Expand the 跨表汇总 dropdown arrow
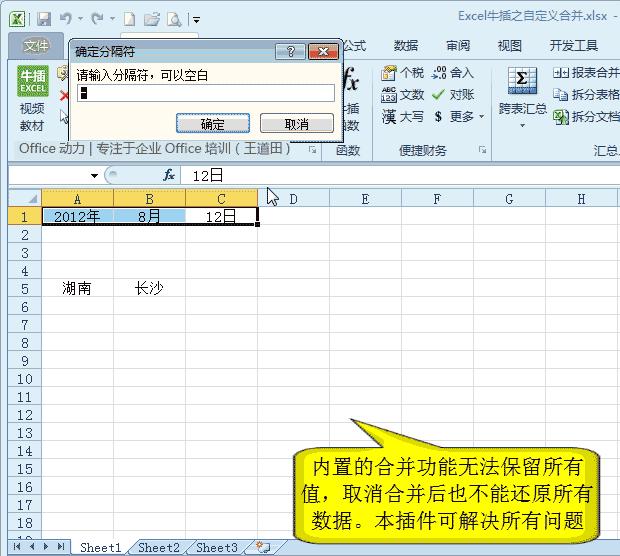Image resolution: width=620 pixels, height=556 pixels. 522,126
